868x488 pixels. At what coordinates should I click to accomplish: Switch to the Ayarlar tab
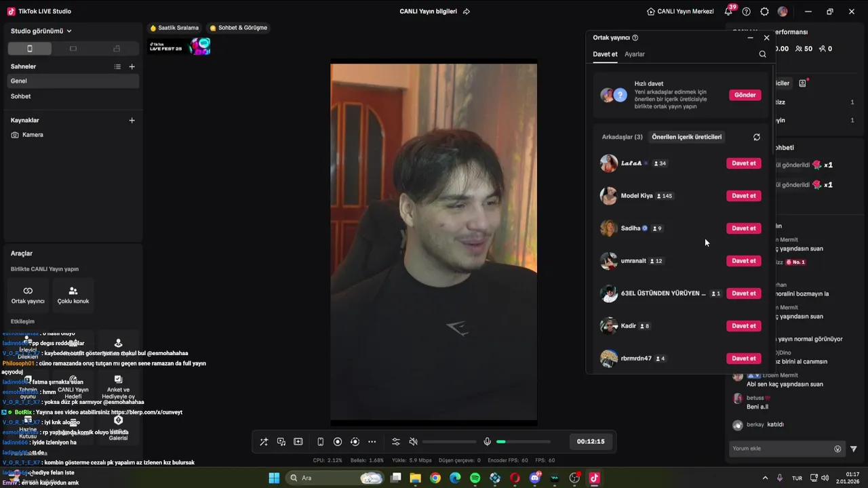[635, 54]
